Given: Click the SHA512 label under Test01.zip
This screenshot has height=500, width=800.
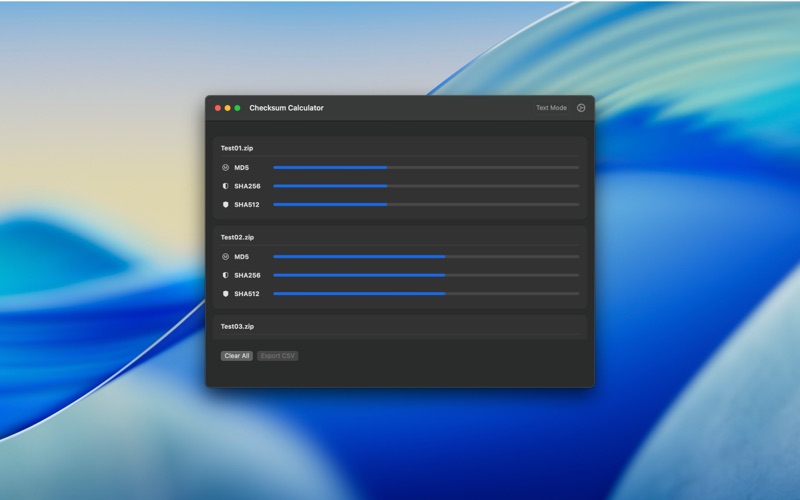Looking at the screenshot, I should 247,205.
